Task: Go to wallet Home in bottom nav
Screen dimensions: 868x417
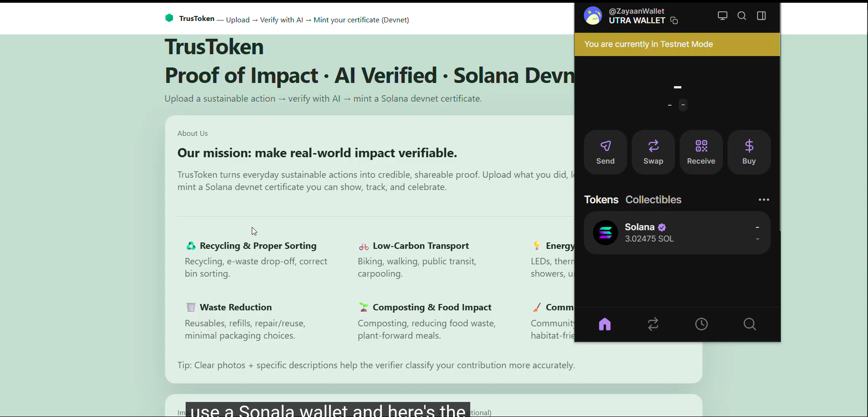Action: pos(605,324)
